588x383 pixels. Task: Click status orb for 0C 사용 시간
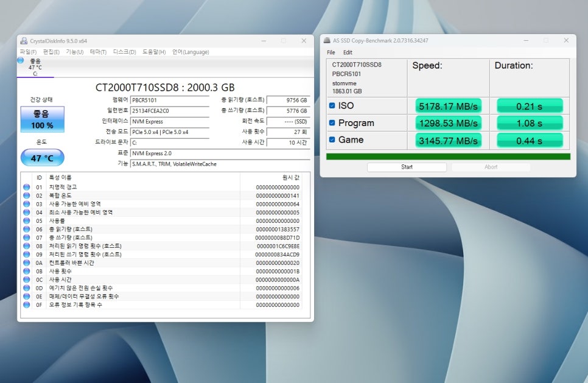point(27,279)
